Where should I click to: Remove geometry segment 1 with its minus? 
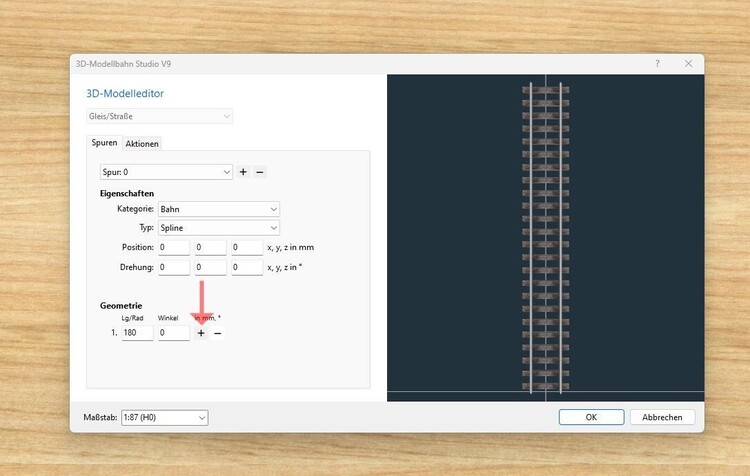tap(218, 333)
